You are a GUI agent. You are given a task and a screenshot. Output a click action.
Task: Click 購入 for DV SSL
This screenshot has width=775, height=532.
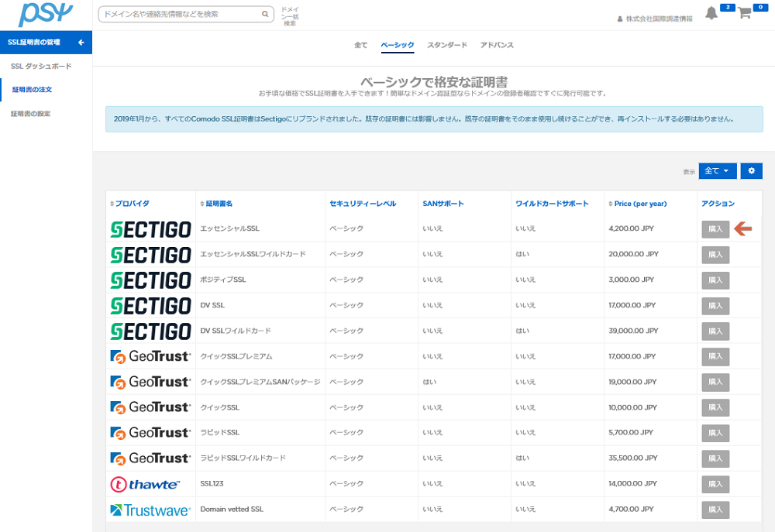715,306
